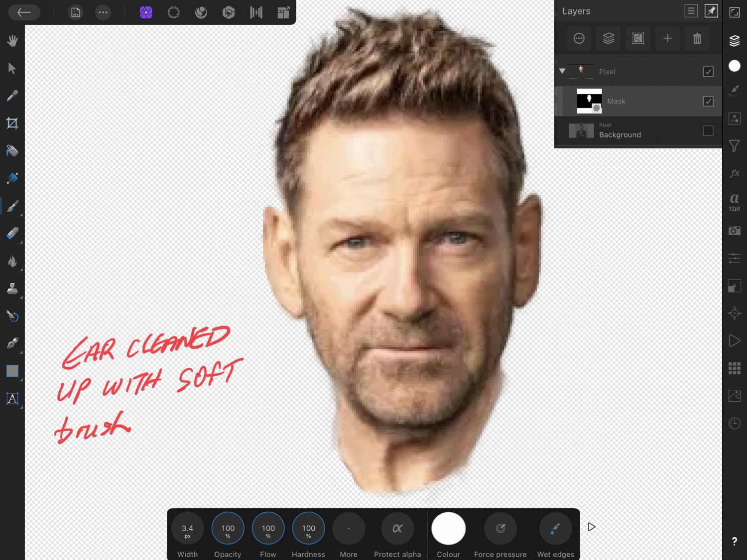Viewport: 747px width, 560px height.
Task: Adjust the brush Width control
Action: (x=187, y=529)
